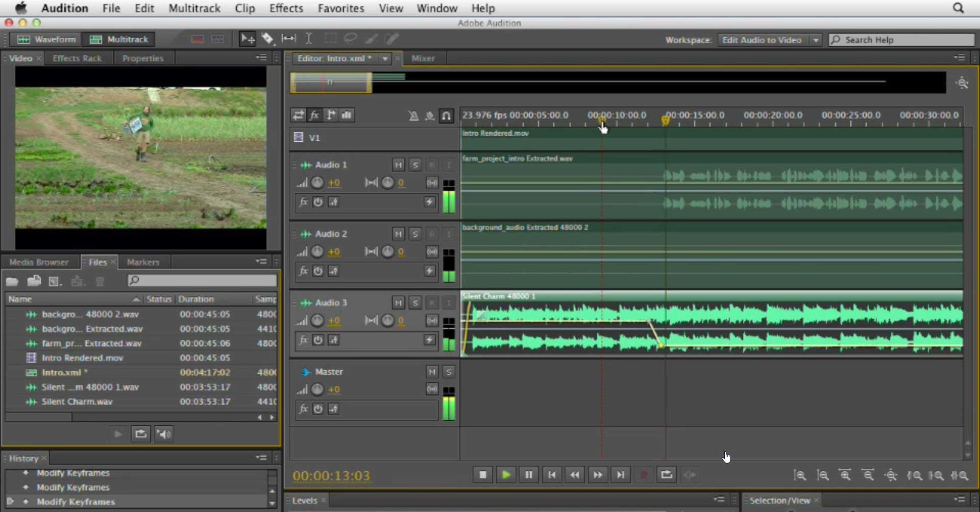Click the Files panel search field
This screenshot has width=980, height=512.
click(202, 280)
